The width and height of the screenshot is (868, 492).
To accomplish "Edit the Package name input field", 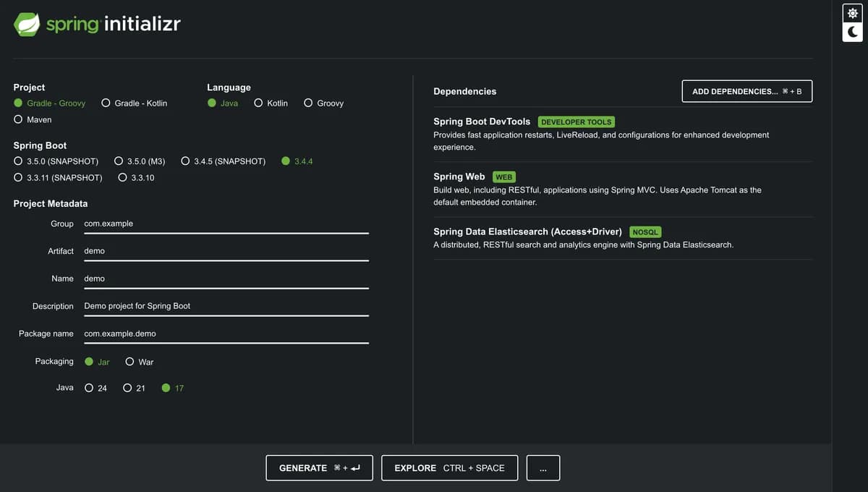I will point(226,334).
